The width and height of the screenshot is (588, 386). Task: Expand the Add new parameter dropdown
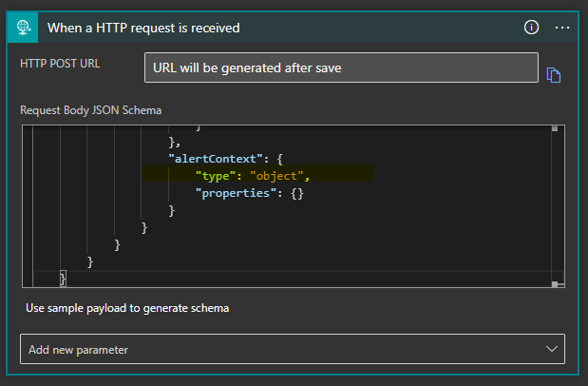(293, 349)
